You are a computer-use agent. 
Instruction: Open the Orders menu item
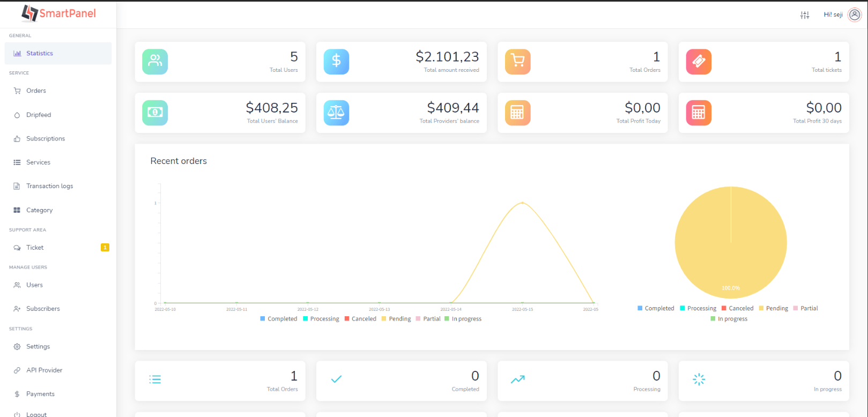(36, 91)
